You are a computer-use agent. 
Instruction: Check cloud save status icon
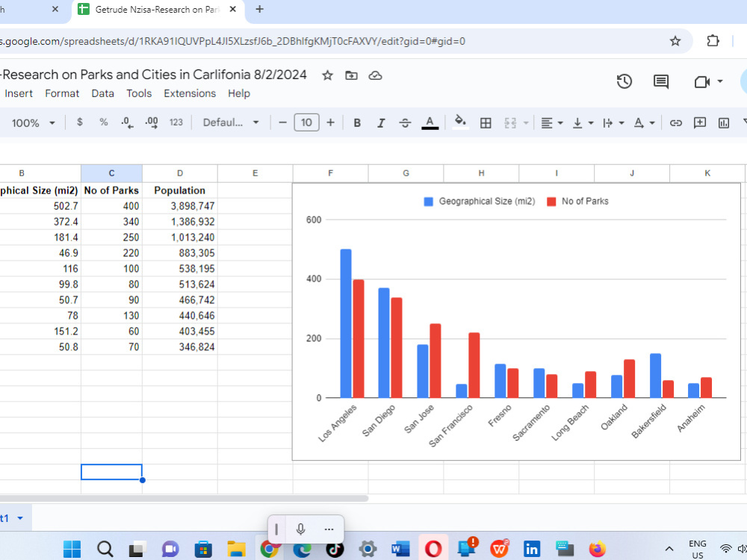click(x=376, y=75)
